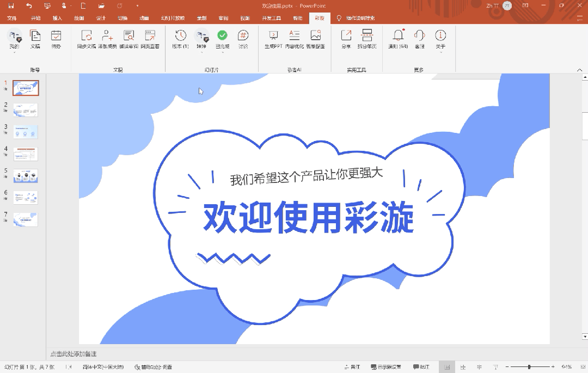Screen dimensions: 588x373
Task: Click the ZT user account avatar
Action: coord(507,5)
